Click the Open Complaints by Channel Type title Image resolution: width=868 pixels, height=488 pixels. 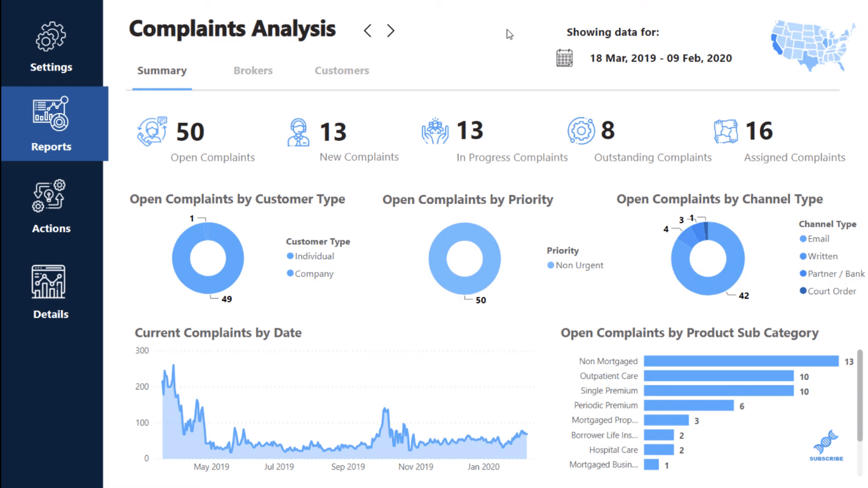(x=719, y=200)
